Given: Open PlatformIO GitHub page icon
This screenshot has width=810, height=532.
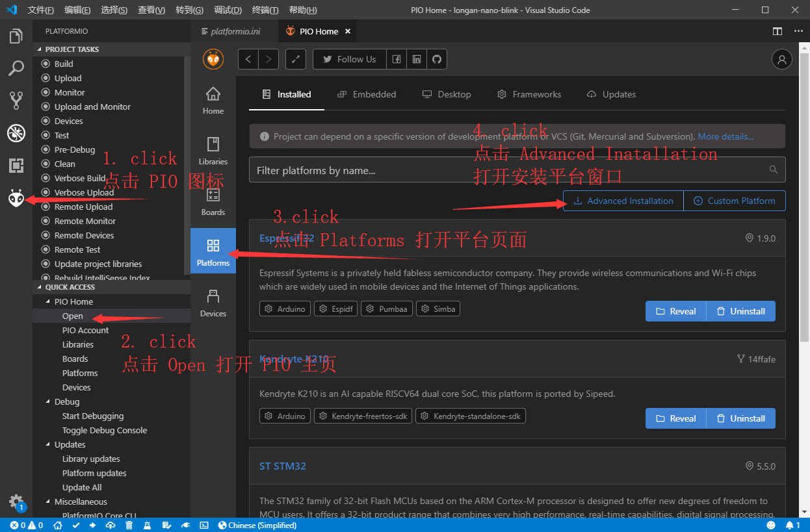Looking at the screenshot, I should tap(437, 59).
